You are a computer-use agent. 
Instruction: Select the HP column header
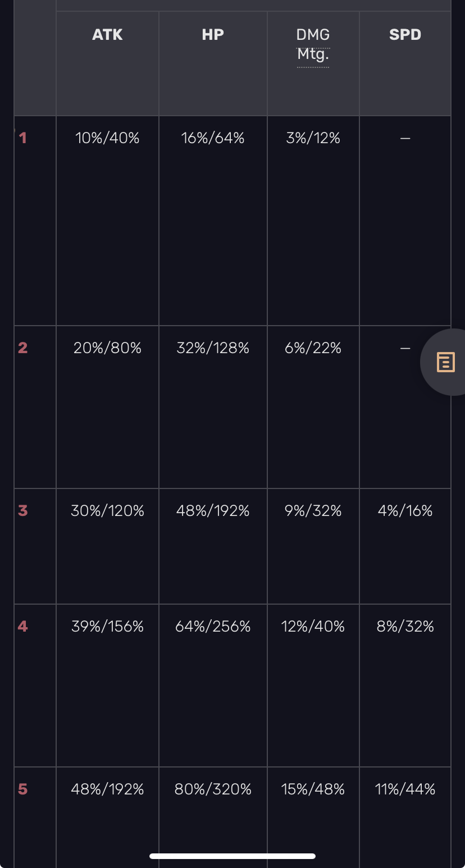(x=213, y=35)
